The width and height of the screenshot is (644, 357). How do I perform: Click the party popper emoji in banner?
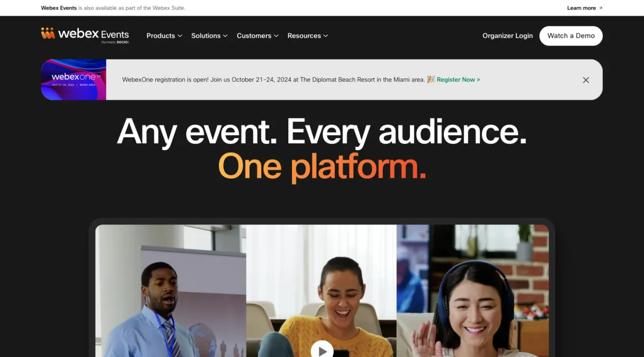click(x=430, y=79)
